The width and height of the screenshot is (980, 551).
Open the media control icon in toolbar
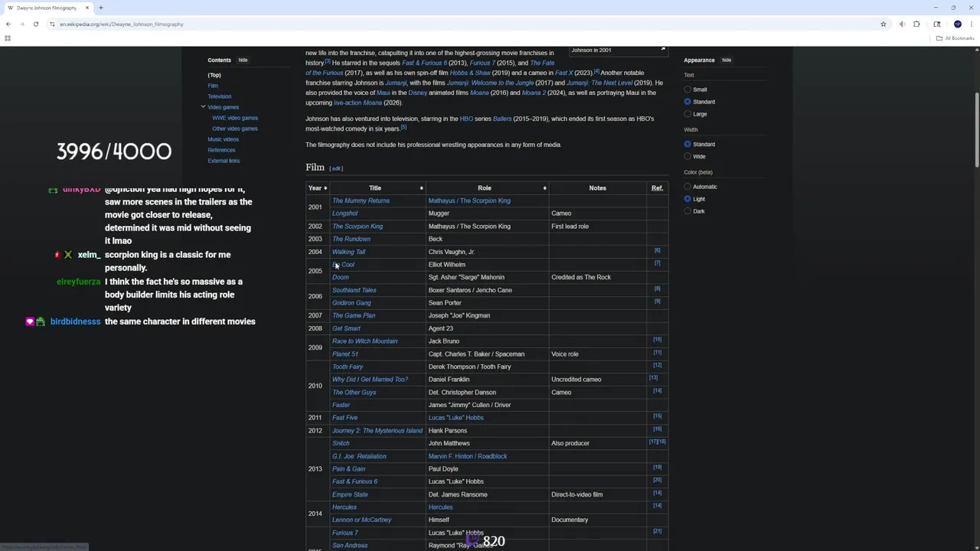[x=902, y=24]
